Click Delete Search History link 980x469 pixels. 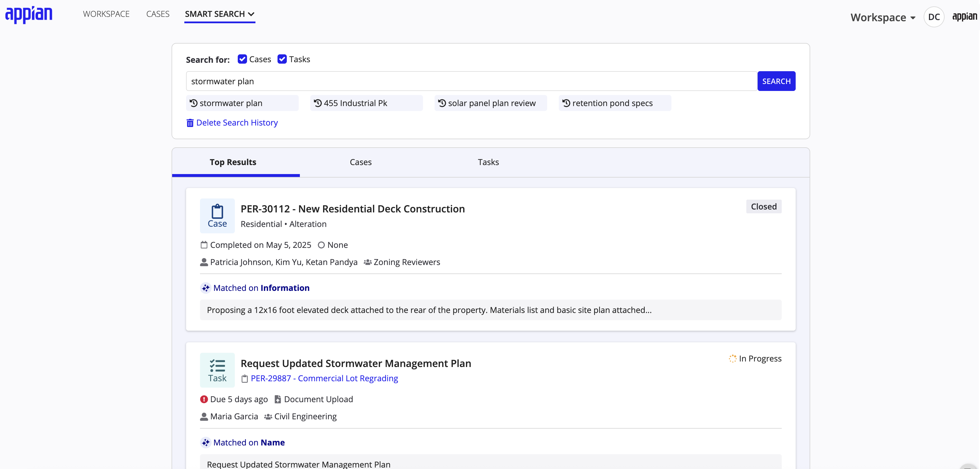click(x=237, y=123)
